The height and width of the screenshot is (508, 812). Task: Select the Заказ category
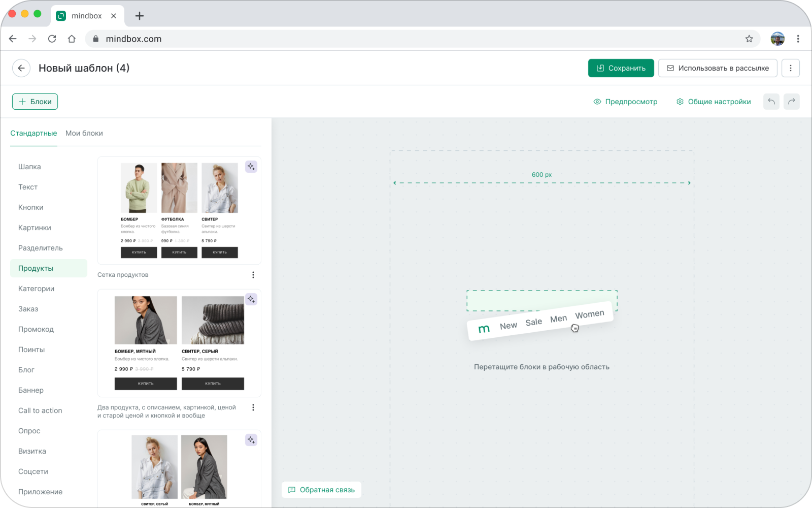pyautogui.click(x=49, y=309)
